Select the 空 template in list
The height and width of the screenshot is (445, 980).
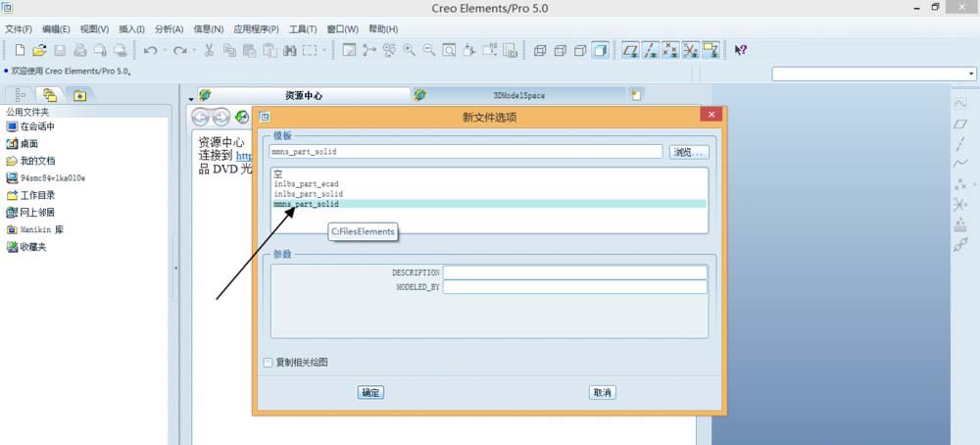(x=278, y=174)
